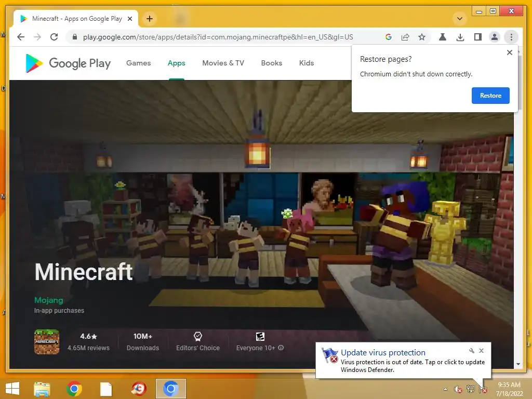The image size is (532, 399).
Task: Share this page using the share icon
Action: tap(405, 37)
